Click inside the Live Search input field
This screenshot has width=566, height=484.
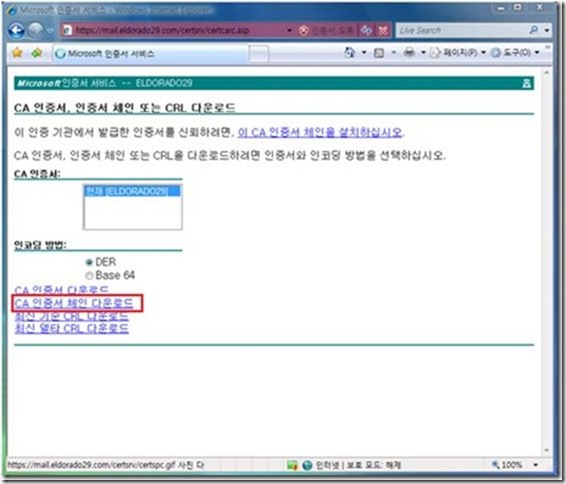click(462, 30)
